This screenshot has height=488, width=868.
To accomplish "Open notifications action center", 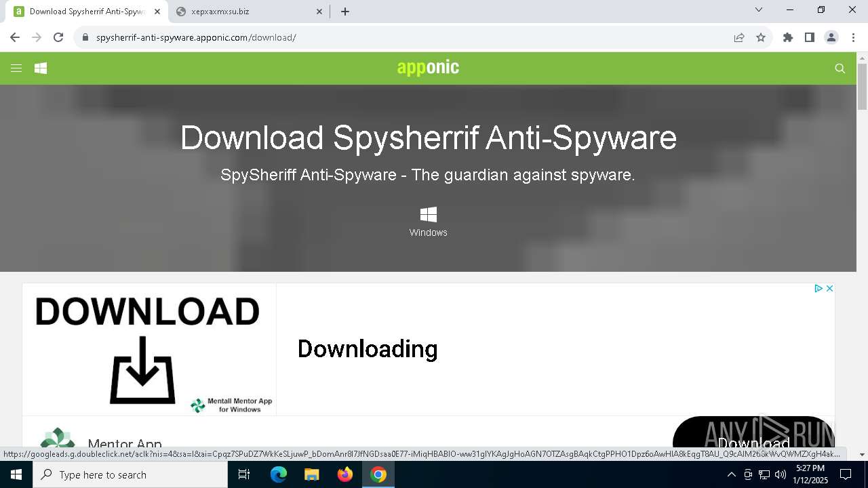I will [x=846, y=474].
